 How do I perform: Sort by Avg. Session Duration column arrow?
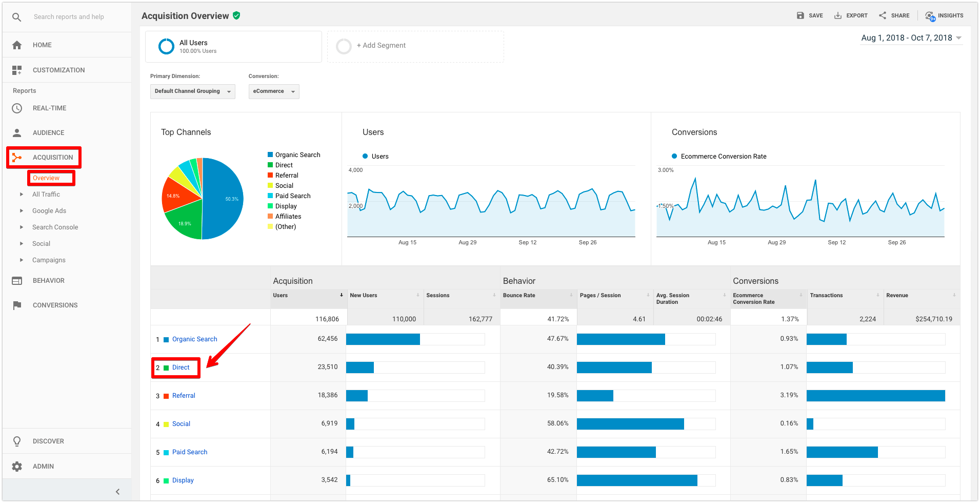(725, 295)
